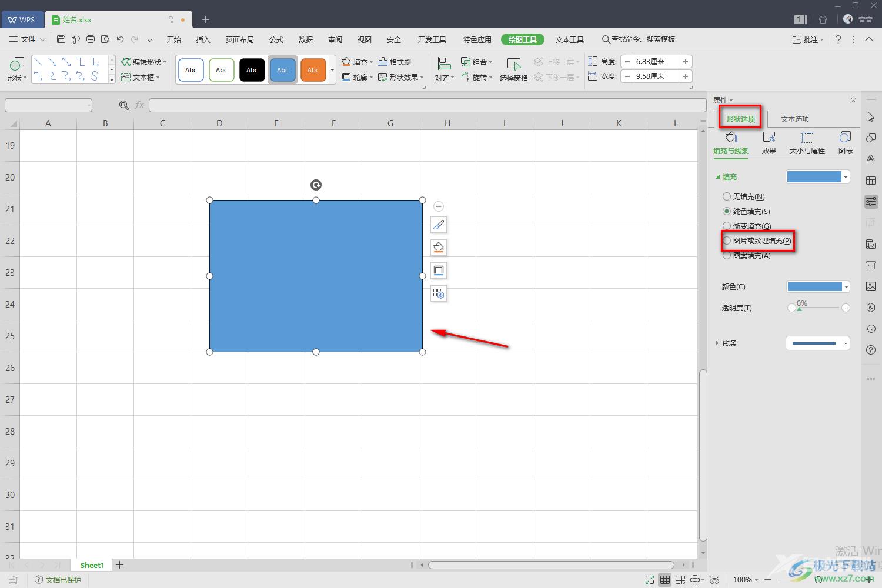Open the 批注 comments dropdown
Viewport: 882px width, 588px height.
pyautogui.click(x=807, y=39)
